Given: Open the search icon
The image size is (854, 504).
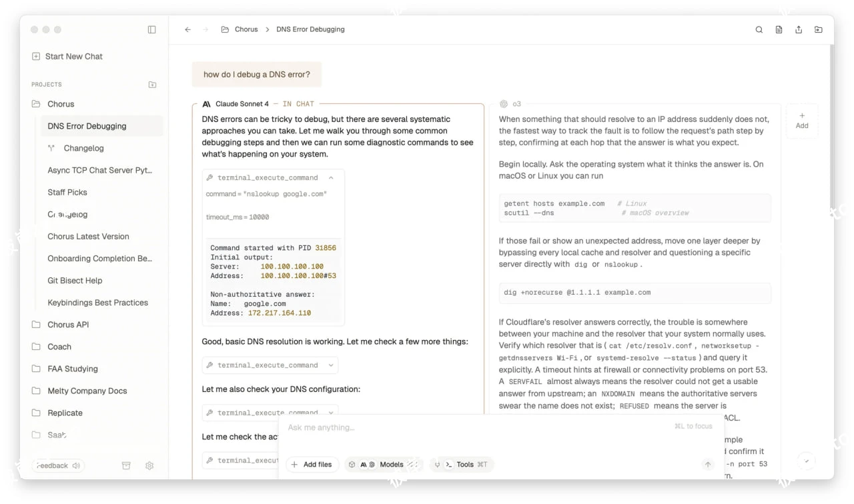Looking at the screenshot, I should (759, 29).
